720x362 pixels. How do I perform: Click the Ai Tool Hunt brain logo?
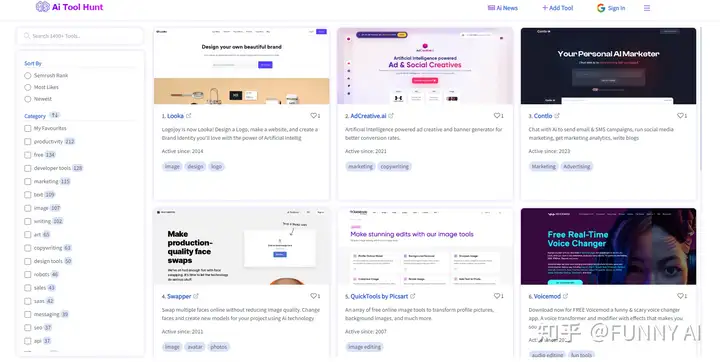click(43, 7)
